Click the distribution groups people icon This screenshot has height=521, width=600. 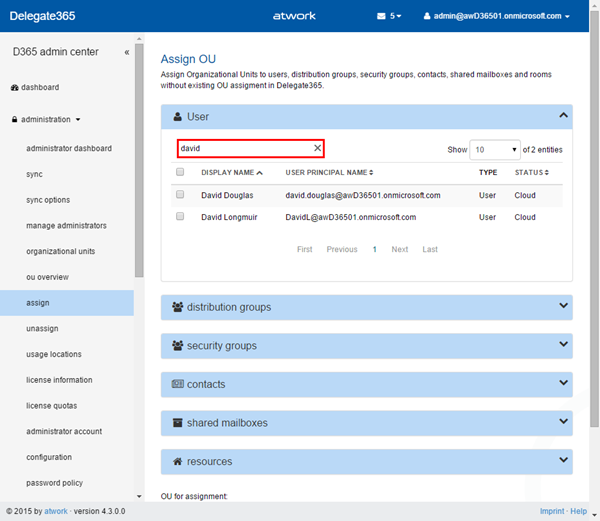pyautogui.click(x=177, y=307)
